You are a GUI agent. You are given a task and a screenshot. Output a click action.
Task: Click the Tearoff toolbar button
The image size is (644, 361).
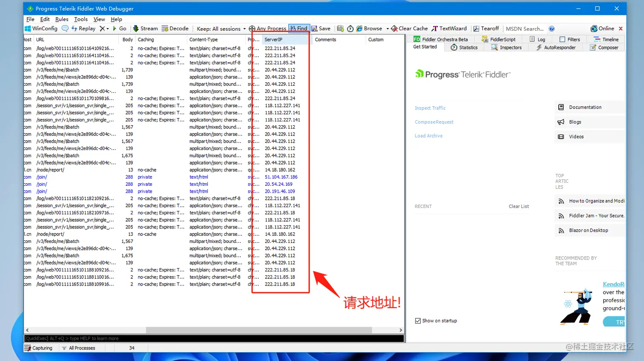(x=486, y=29)
